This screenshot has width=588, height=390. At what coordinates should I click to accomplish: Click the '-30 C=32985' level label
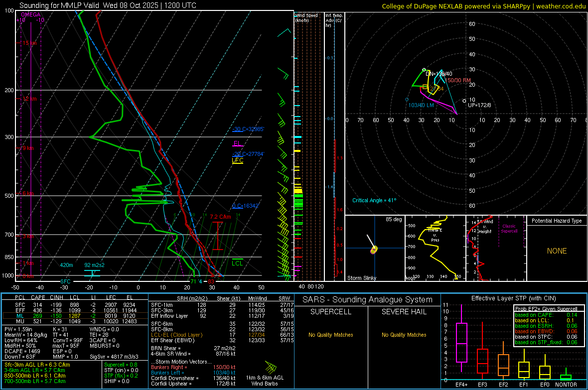[248, 129]
